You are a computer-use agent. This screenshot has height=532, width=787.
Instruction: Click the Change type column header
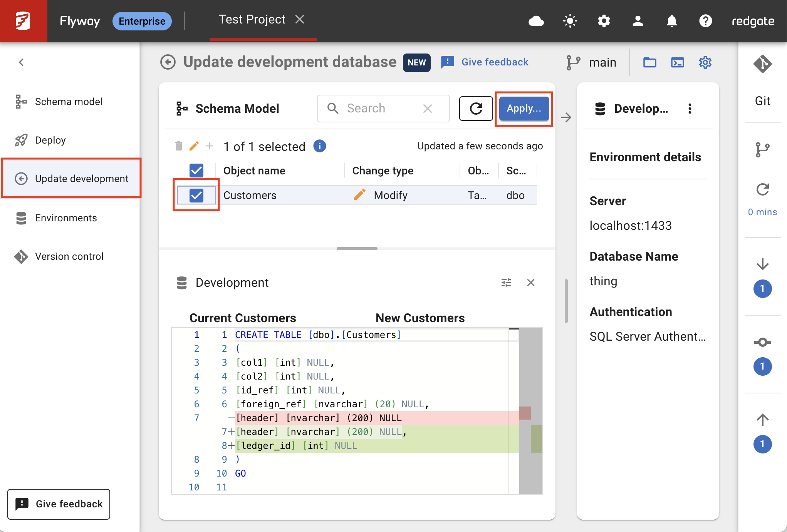click(383, 171)
